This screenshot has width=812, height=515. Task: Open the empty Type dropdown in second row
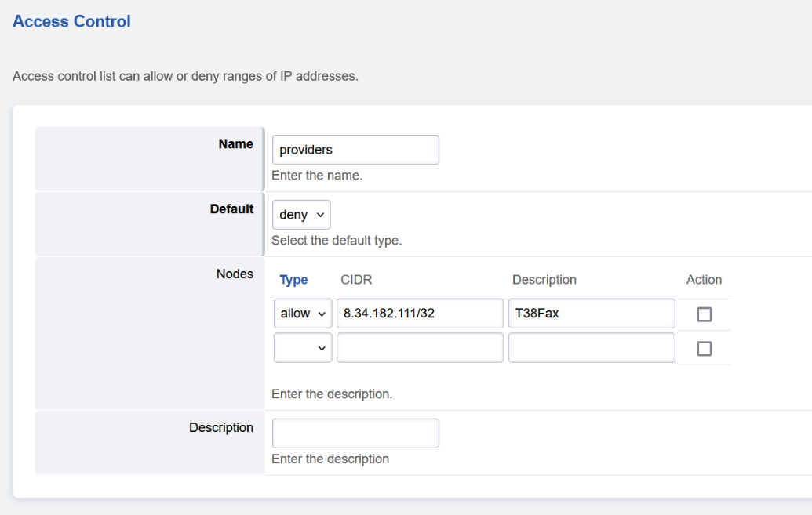click(x=303, y=348)
